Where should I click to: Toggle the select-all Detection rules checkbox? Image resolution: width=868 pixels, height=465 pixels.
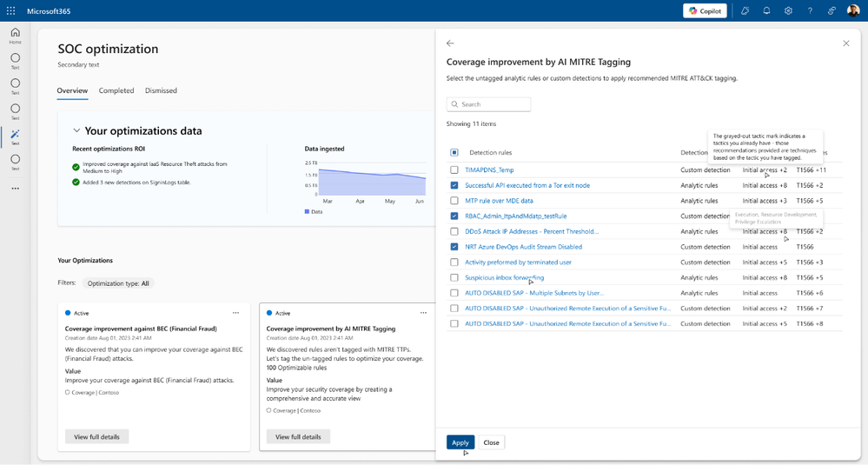pos(454,152)
